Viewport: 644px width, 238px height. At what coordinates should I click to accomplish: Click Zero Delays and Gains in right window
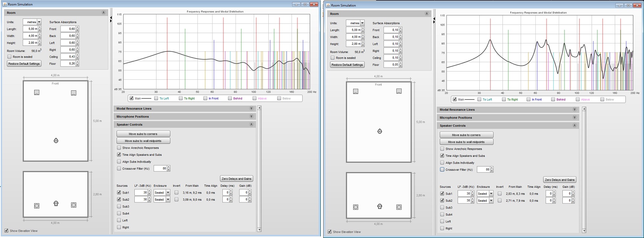[x=560, y=180]
